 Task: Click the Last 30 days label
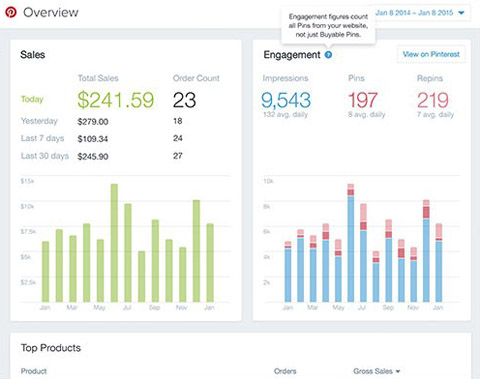coord(45,156)
